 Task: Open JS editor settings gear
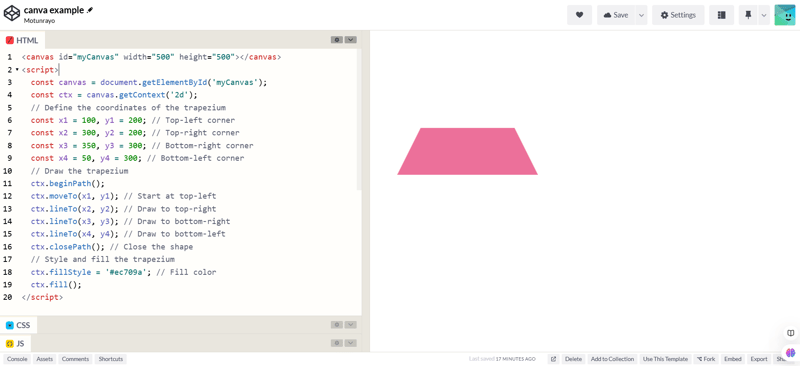point(336,343)
